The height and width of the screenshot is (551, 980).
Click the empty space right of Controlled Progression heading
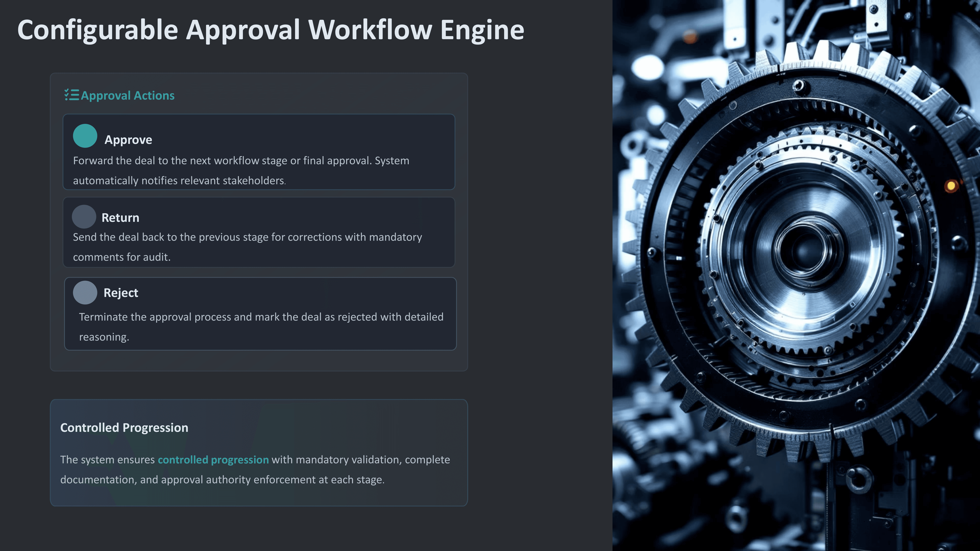pyautogui.click(x=327, y=428)
